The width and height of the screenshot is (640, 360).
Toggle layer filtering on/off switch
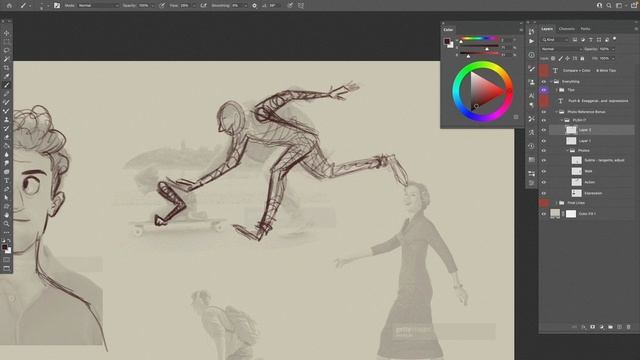(x=615, y=39)
